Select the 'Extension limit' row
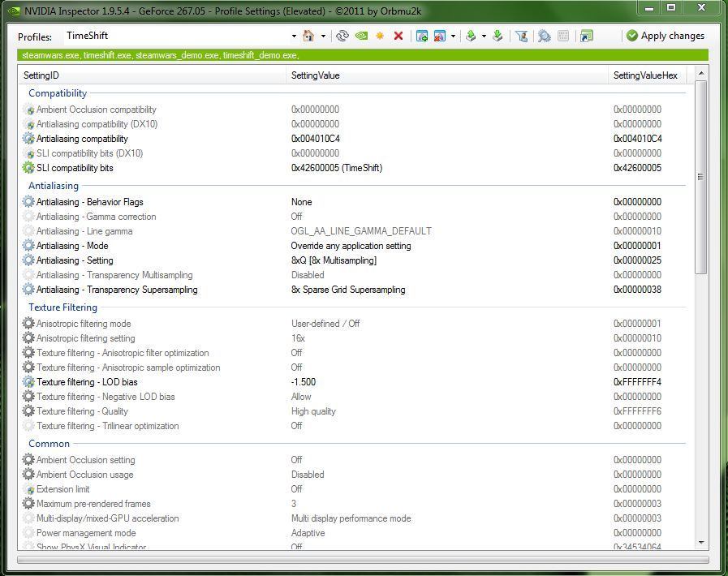This screenshot has height=576, width=728. [353, 488]
